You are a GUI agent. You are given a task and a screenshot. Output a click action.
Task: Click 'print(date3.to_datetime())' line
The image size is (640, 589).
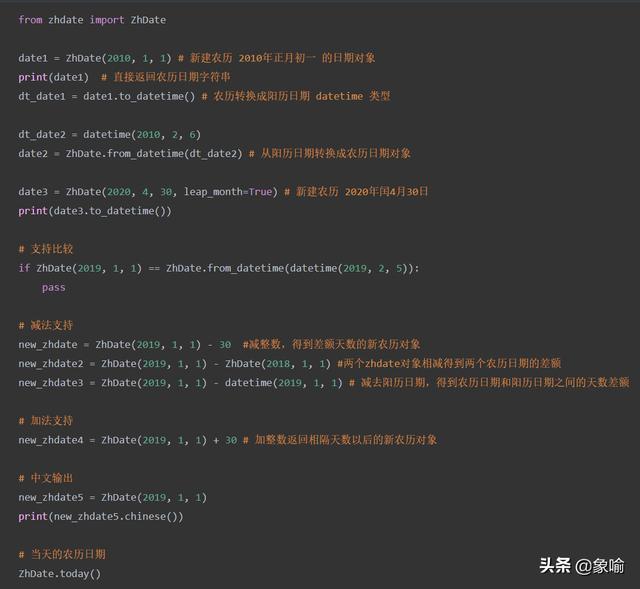pos(95,211)
